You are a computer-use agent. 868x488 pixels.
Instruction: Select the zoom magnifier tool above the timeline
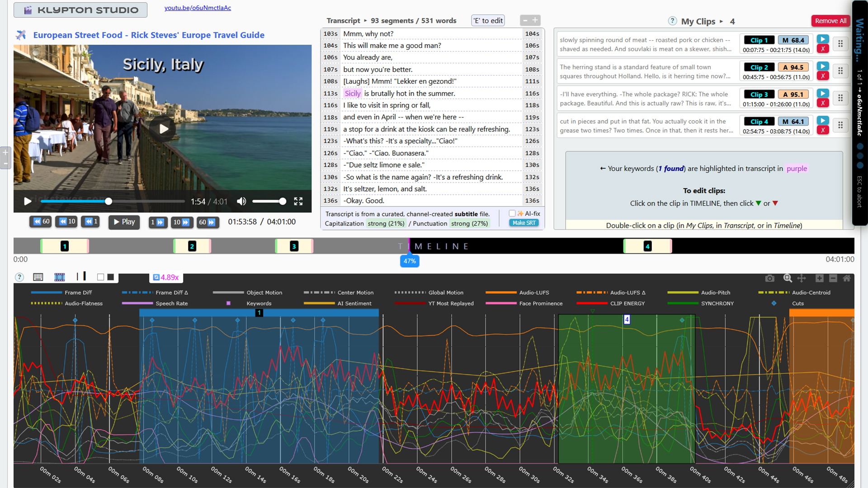tap(788, 278)
